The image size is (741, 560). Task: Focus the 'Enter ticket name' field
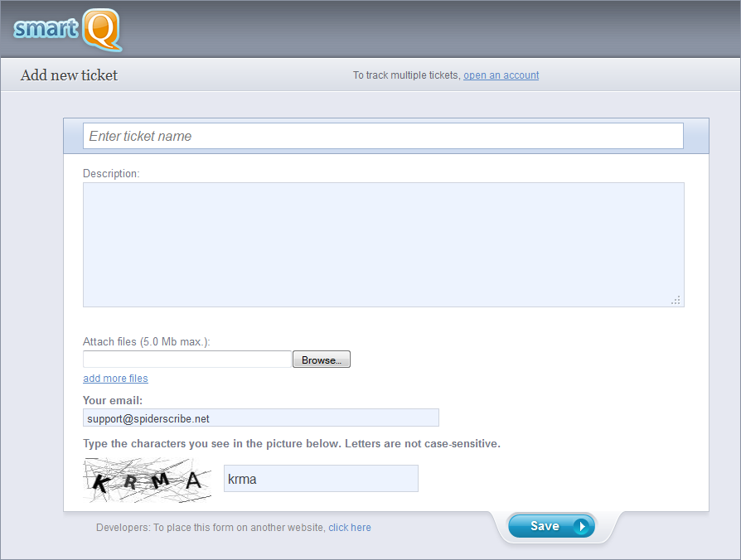point(383,136)
